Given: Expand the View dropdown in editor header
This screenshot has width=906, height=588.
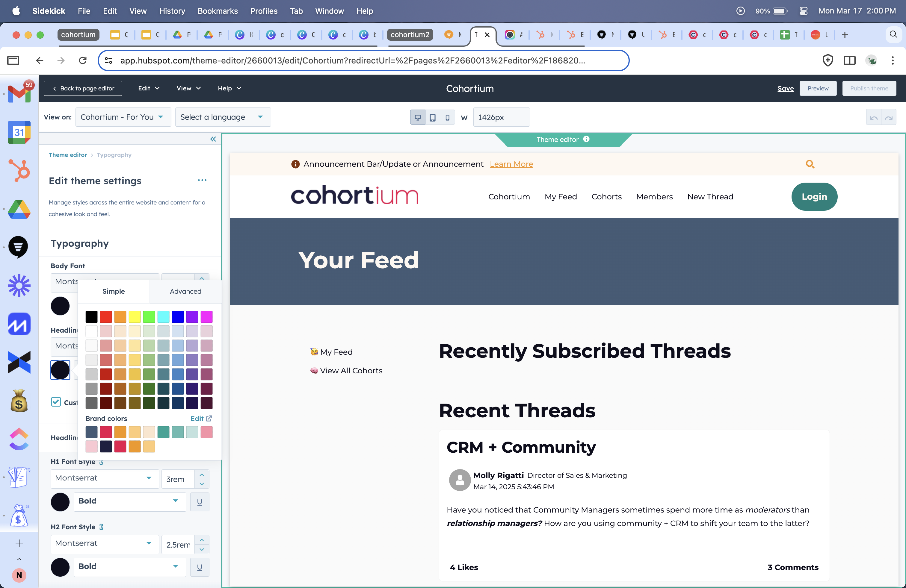Looking at the screenshot, I should pyautogui.click(x=188, y=88).
